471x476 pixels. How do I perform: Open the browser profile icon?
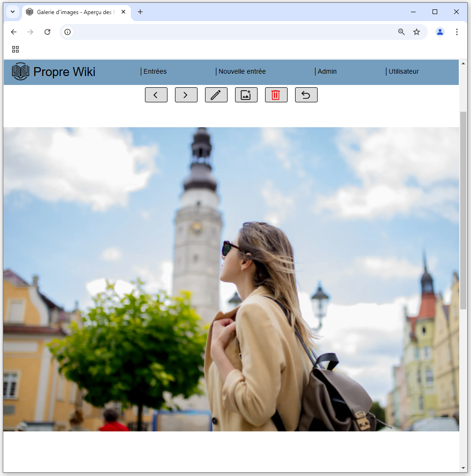440,32
